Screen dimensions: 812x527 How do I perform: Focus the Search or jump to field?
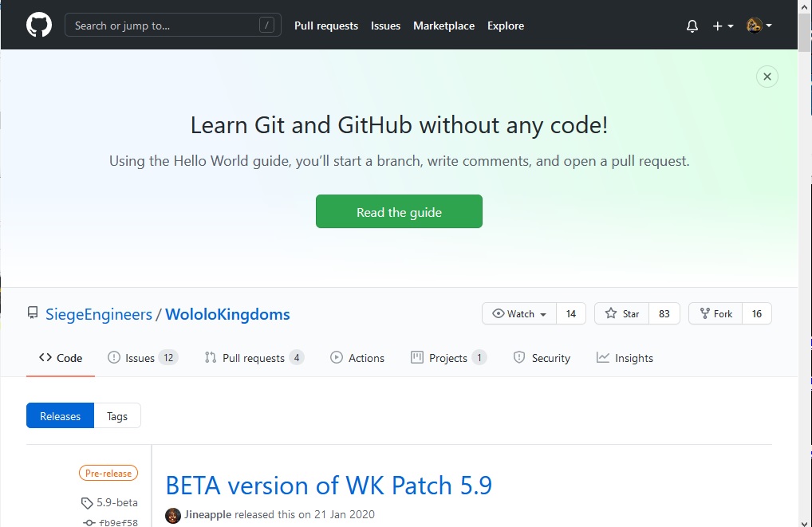pyautogui.click(x=173, y=25)
